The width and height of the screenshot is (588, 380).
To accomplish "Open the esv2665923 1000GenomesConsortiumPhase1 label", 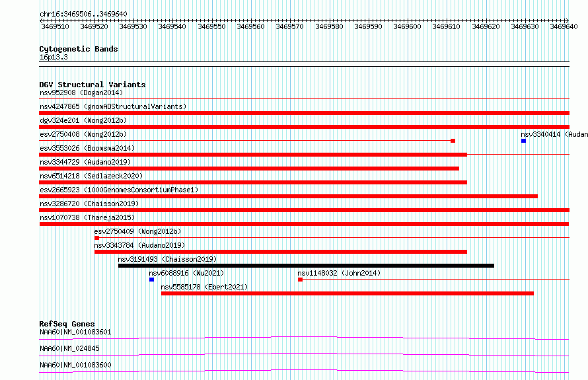I will (119, 190).
